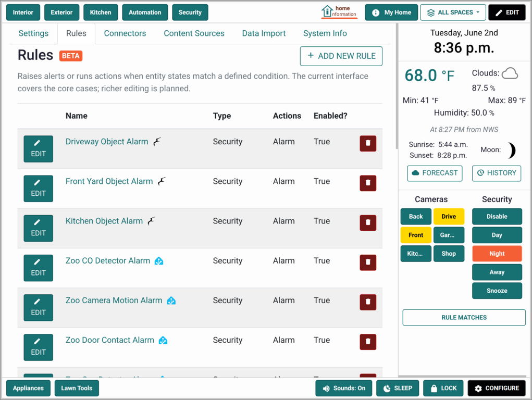532x400 pixels.
Task: Edit the Zoo Door Contact Alarm rule
Action: (x=39, y=347)
